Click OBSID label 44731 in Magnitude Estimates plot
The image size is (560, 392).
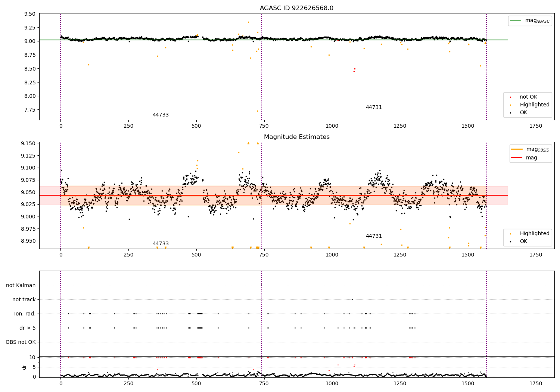coord(374,236)
